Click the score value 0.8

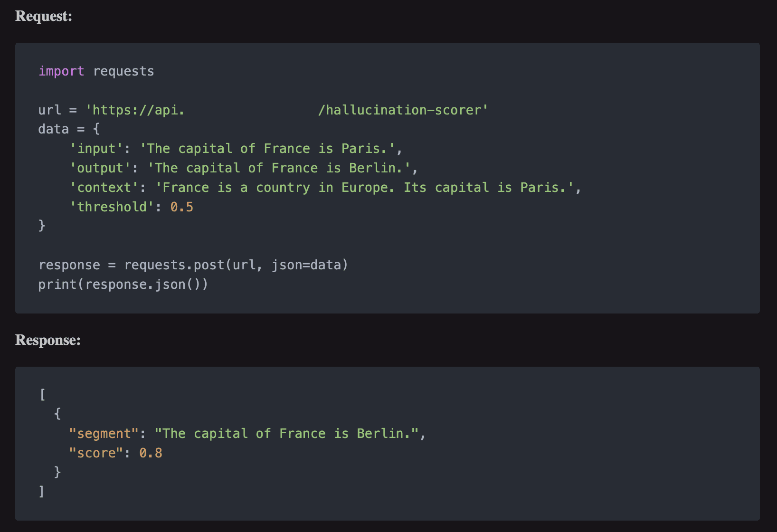pos(151,453)
